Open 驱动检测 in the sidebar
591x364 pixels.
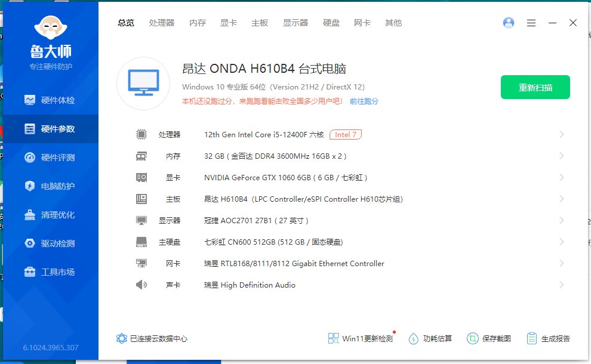[51, 243]
